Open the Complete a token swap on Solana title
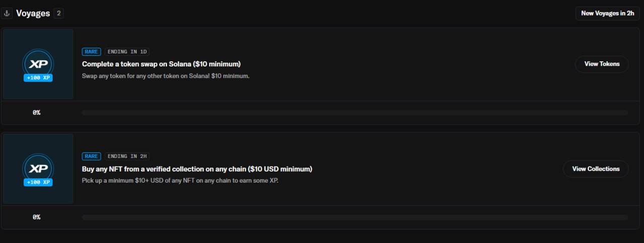The image size is (644, 243). point(162,64)
